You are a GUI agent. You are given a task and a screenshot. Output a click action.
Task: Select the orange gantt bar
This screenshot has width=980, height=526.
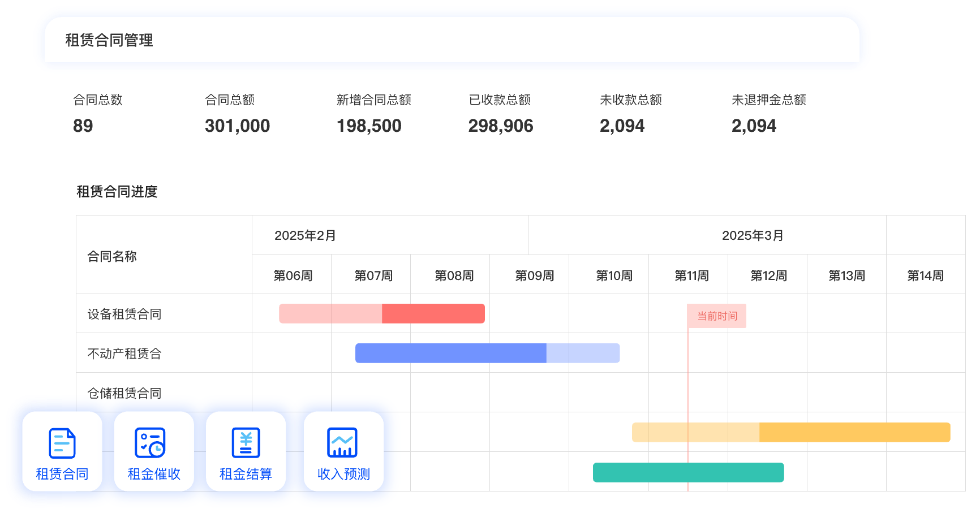click(x=790, y=433)
